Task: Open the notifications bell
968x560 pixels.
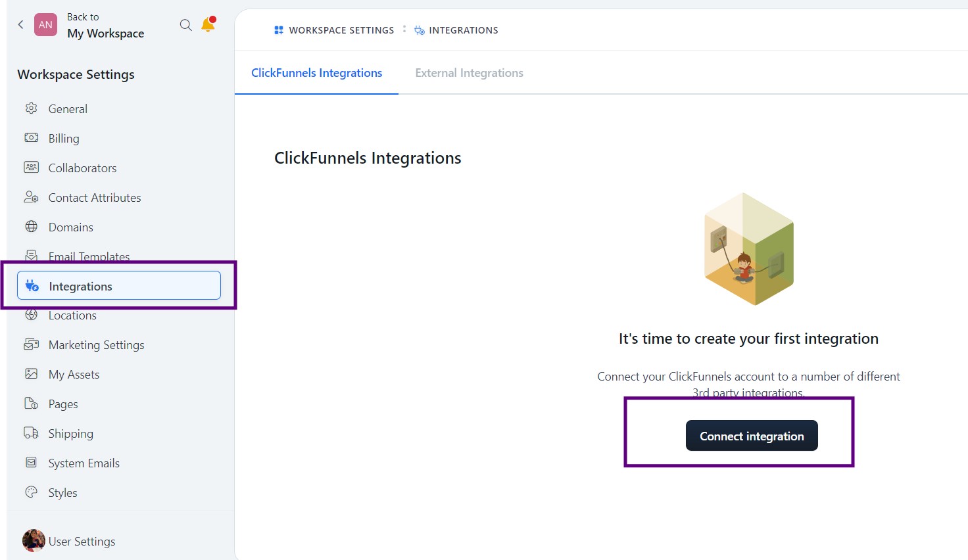Action: (208, 24)
